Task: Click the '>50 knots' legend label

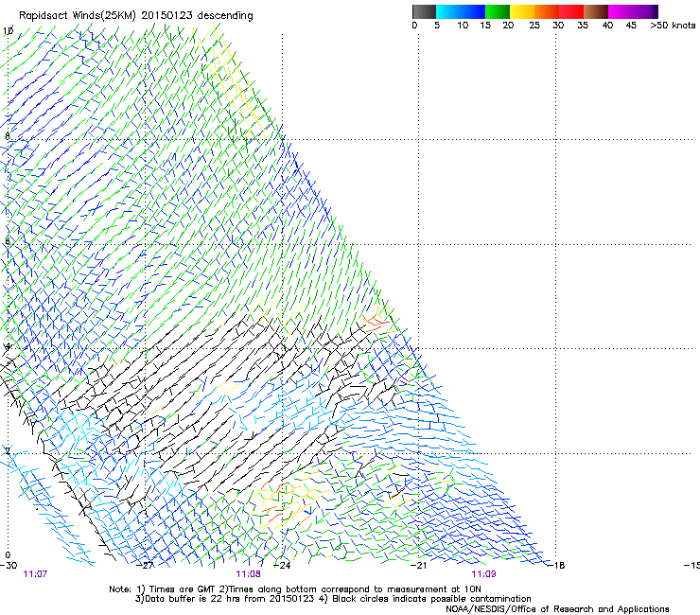Action: 673,26
